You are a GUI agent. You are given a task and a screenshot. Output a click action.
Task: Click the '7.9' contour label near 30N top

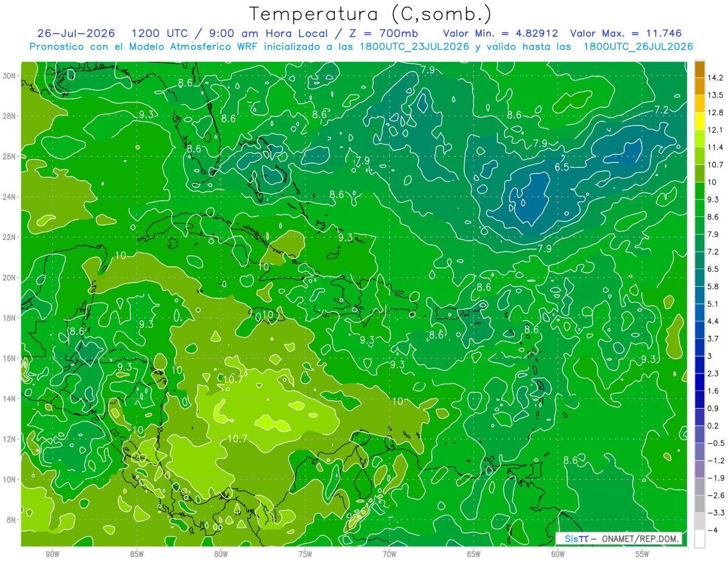pyautogui.click(x=428, y=70)
